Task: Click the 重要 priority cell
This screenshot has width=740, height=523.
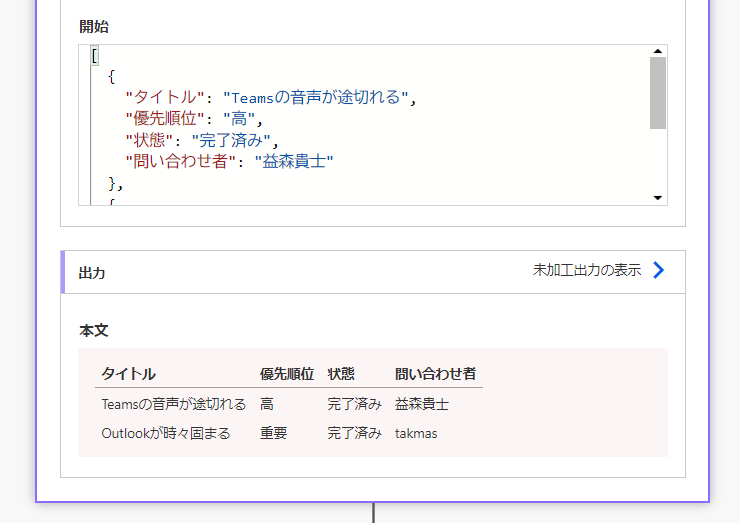Action: coord(273,433)
